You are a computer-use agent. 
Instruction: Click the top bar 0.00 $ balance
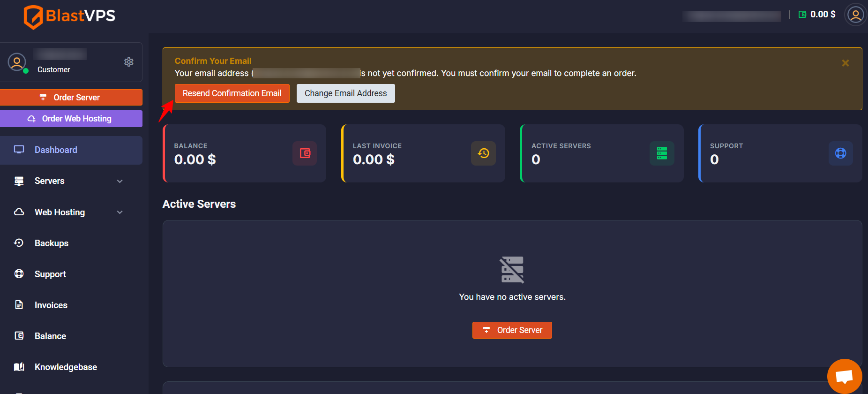(823, 15)
